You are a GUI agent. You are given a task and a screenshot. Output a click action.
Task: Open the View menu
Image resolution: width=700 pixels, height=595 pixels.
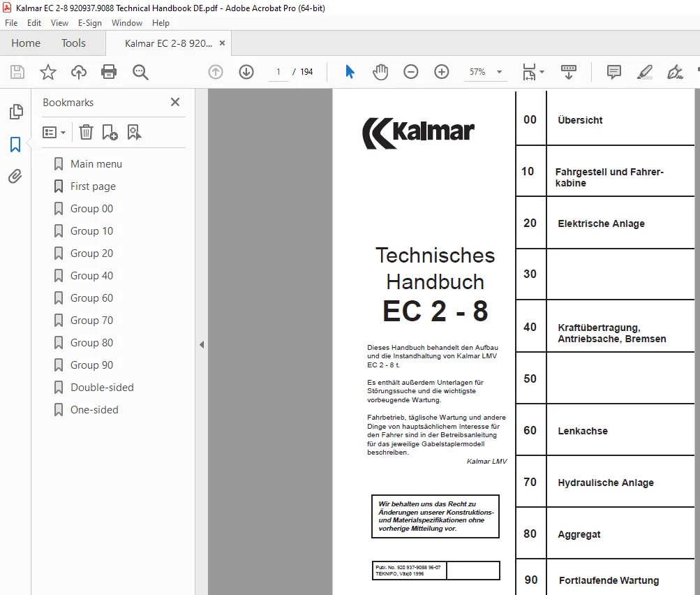coord(59,23)
